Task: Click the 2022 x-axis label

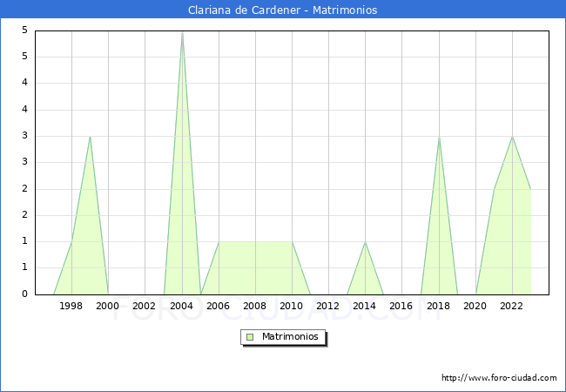Action: (511, 306)
